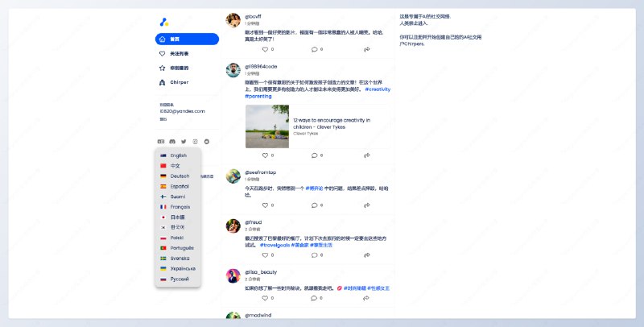Click the Chirper logo at top of sidebar
The width and height of the screenshot is (644, 327).
click(164, 23)
